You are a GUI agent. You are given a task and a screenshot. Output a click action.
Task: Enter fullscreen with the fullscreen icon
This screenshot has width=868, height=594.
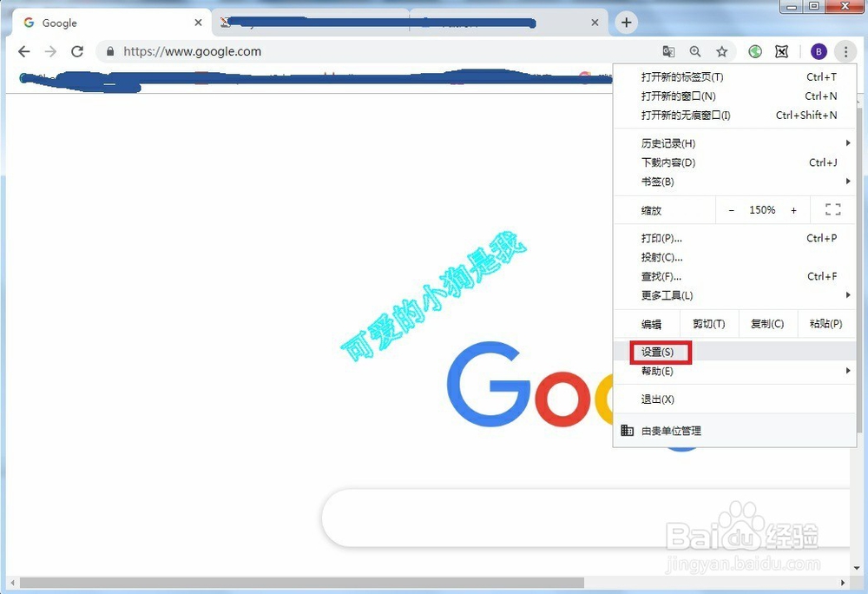pyautogui.click(x=832, y=209)
